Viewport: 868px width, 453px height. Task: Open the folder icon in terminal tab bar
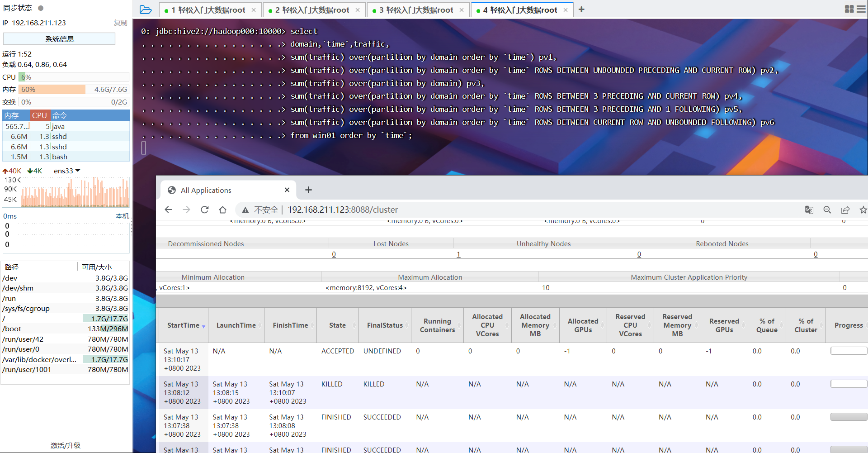point(146,10)
